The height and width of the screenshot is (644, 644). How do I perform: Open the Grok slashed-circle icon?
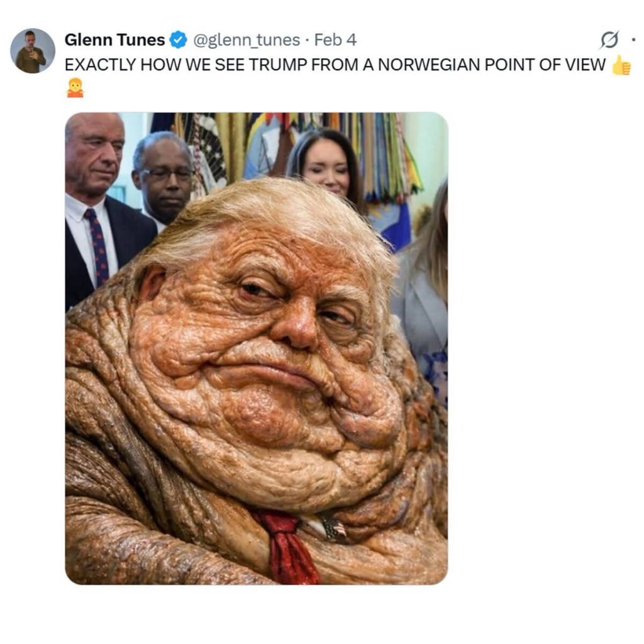tap(609, 40)
